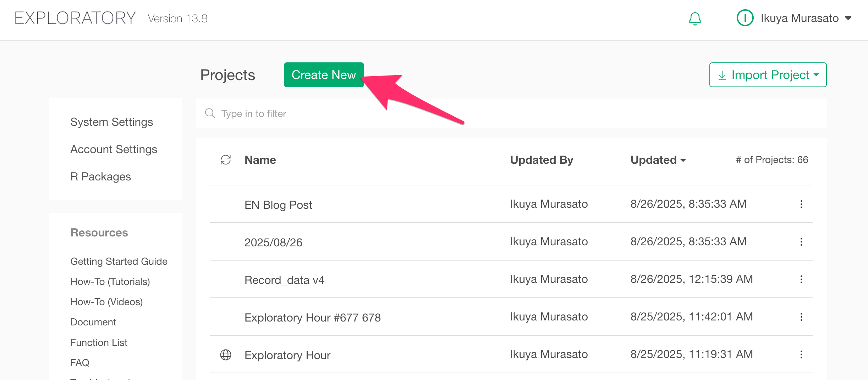Open the Record_data v4 project
The image size is (868, 380).
[284, 280]
